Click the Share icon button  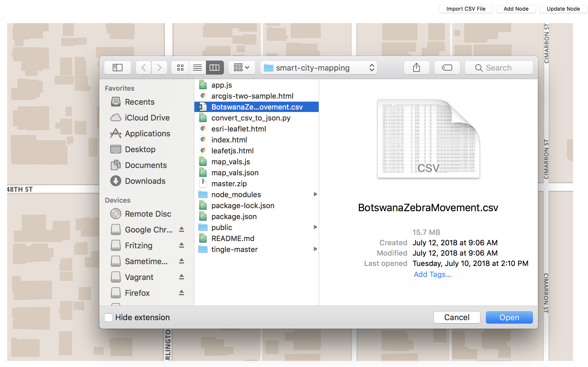point(416,68)
